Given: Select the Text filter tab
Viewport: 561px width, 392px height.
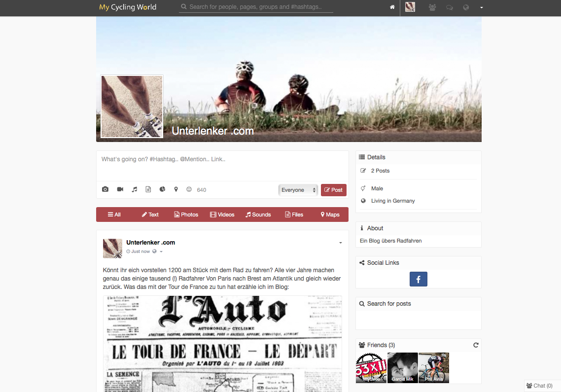Looking at the screenshot, I should pos(150,214).
